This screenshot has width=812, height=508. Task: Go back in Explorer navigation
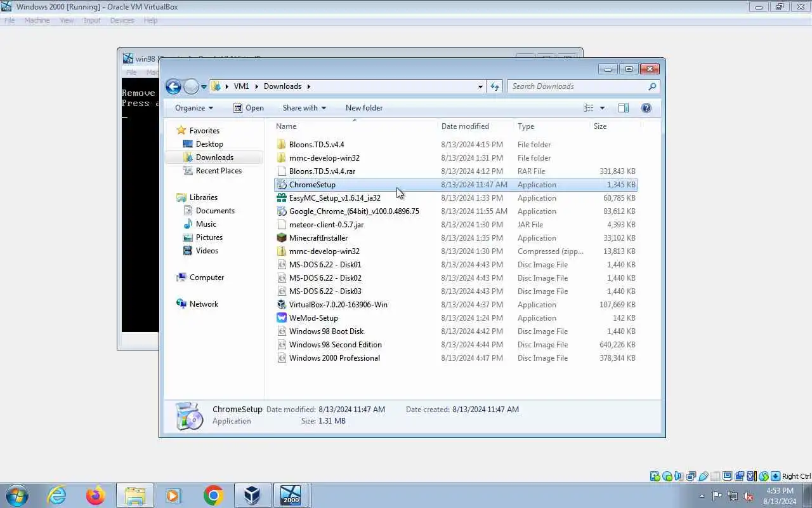173,86
